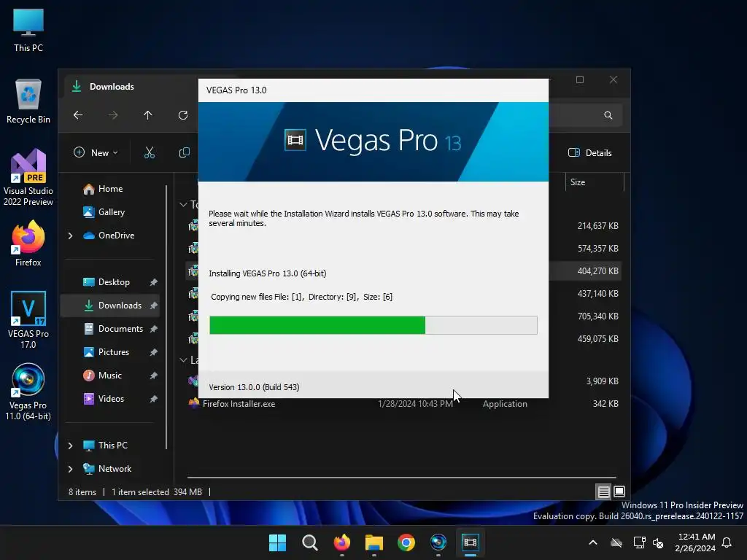Go back in File Explorer
The image size is (747, 560).
(78, 114)
